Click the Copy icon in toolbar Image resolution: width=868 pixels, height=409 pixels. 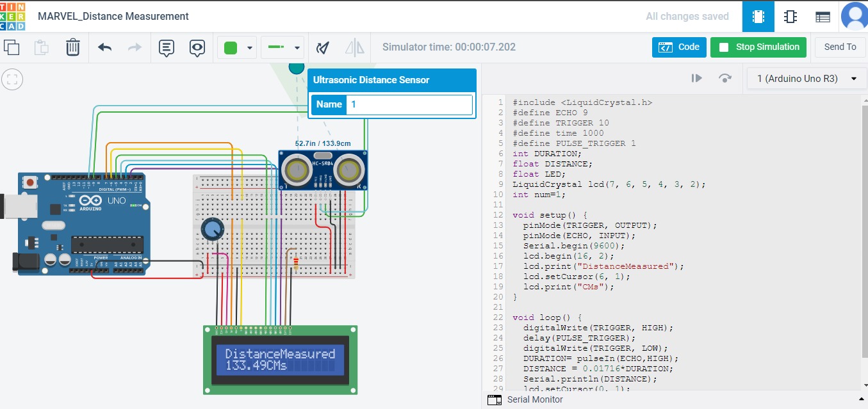[12, 47]
